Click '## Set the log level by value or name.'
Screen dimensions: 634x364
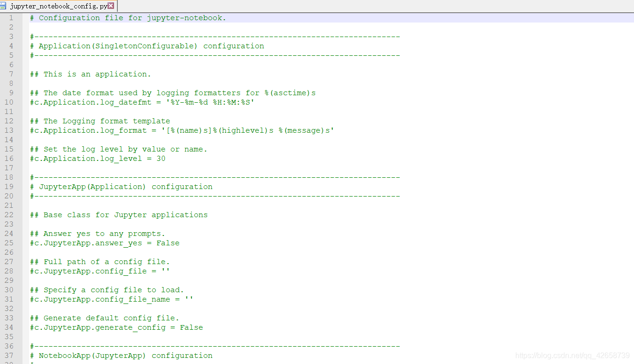coord(119,149)
